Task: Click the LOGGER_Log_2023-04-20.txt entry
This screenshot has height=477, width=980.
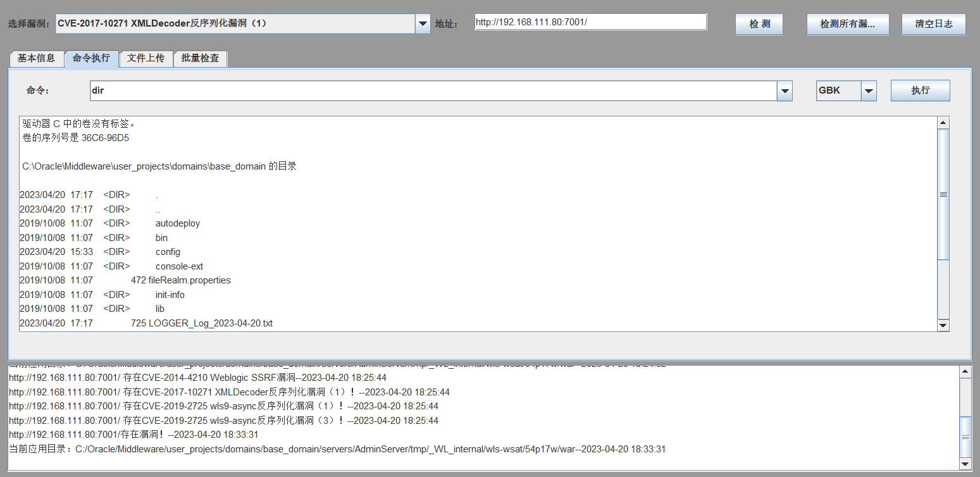Action: pyautogui.click(x=210, y=323)
